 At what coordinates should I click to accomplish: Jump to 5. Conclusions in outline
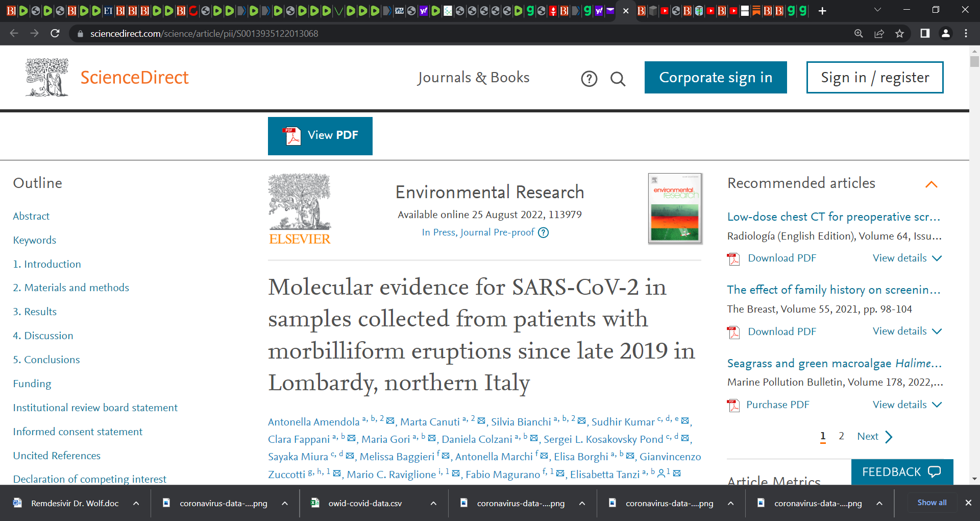[x=46, y=360]
